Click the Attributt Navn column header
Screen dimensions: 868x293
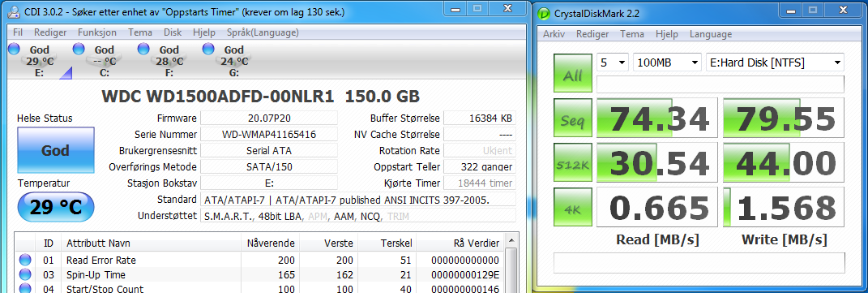point(151,243)
